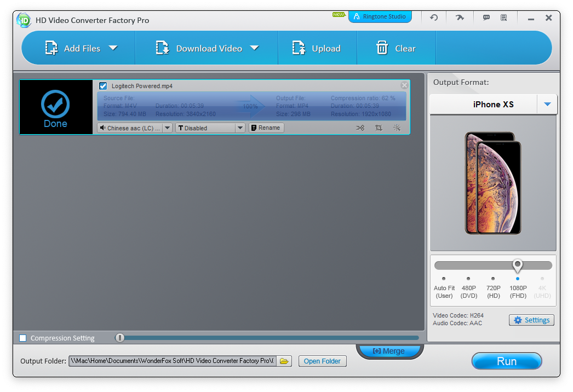Click the Merge button

[x=389, y=351]
